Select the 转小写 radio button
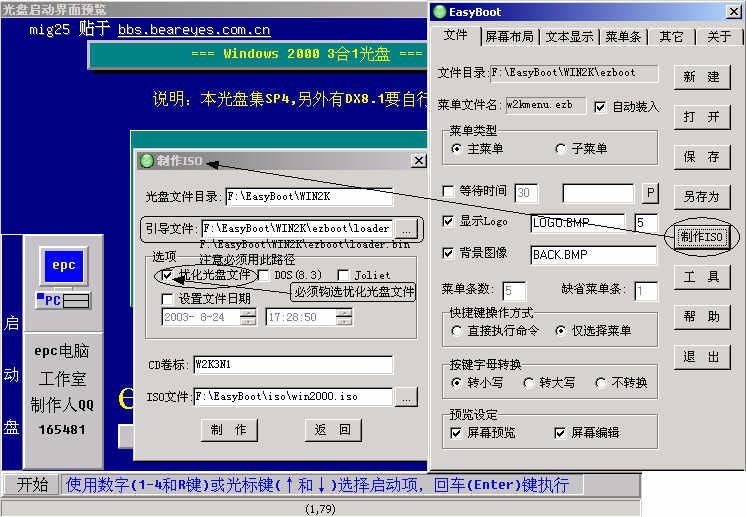The image size is (746, 517). 456,383
